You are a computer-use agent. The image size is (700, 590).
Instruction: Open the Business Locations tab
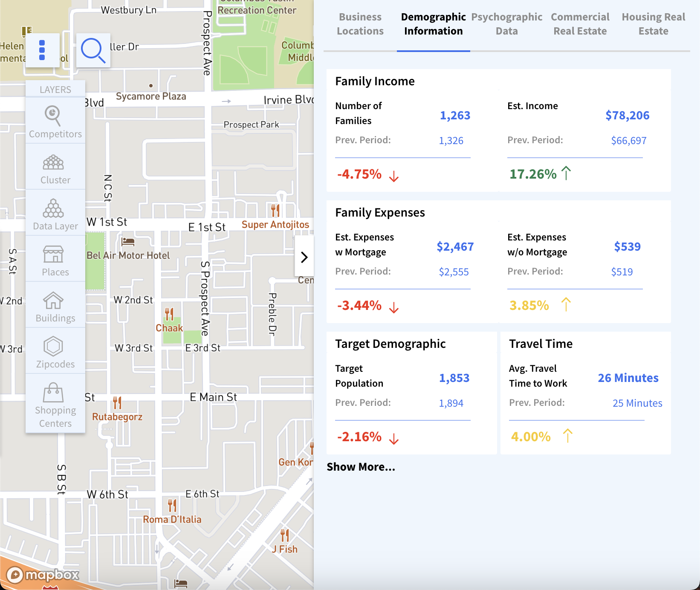(360, 24)
